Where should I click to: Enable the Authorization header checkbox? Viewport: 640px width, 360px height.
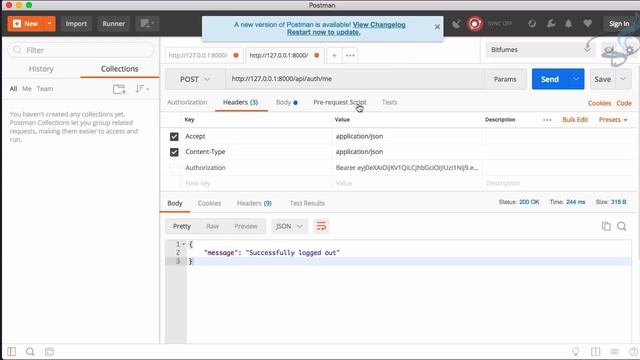coord(174,168)
